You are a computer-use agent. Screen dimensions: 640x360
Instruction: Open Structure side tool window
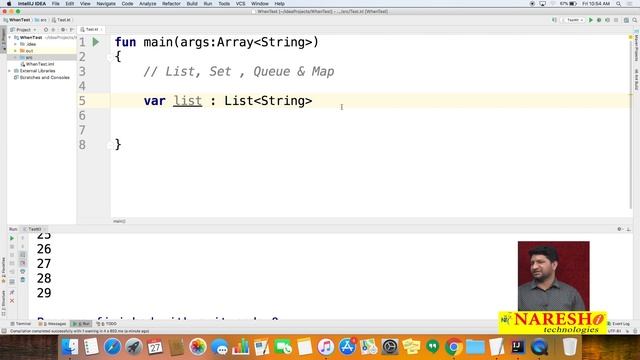click(4, 302)
